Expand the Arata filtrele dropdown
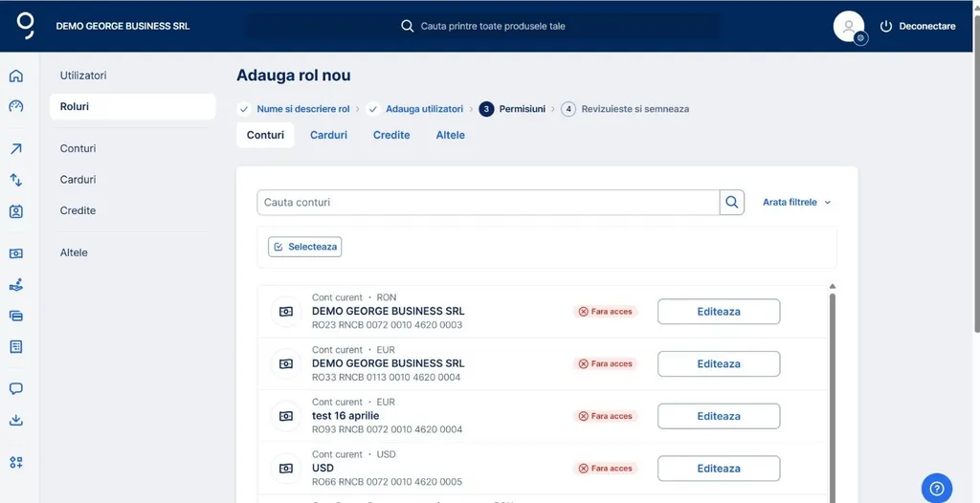Viewport: 980px width, 503px height. coord(796,203)
